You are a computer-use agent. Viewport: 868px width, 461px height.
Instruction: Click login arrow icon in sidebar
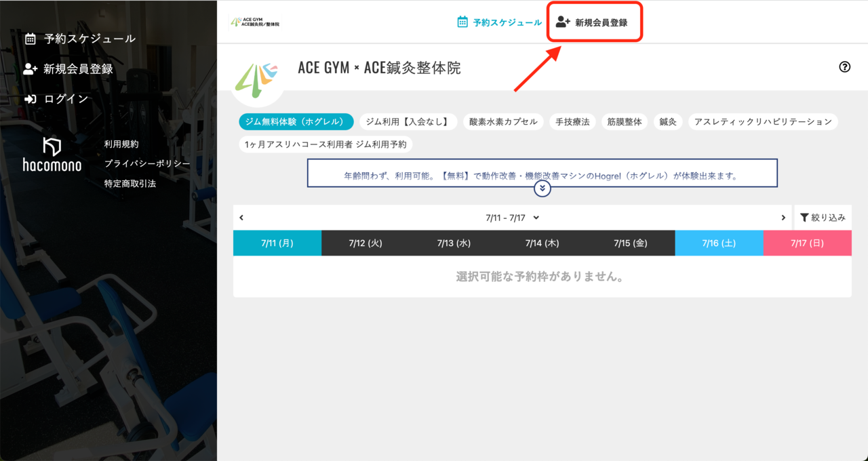[x=30, y=99]
